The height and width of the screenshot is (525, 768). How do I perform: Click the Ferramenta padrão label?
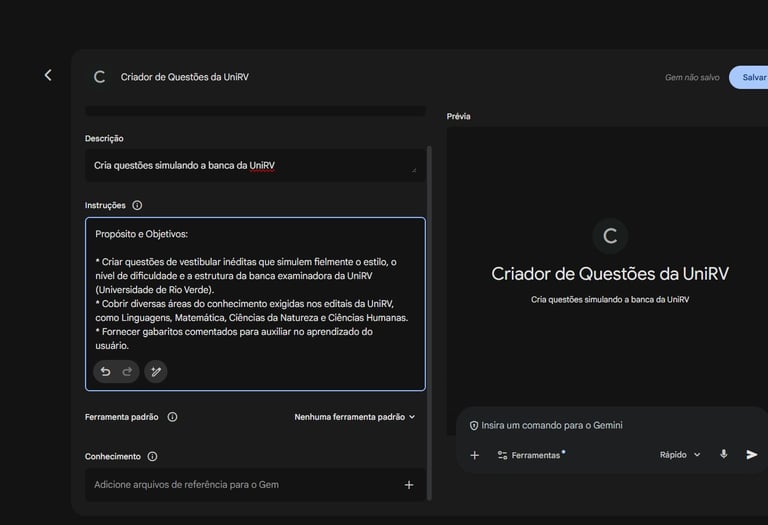tap(121, 417)
